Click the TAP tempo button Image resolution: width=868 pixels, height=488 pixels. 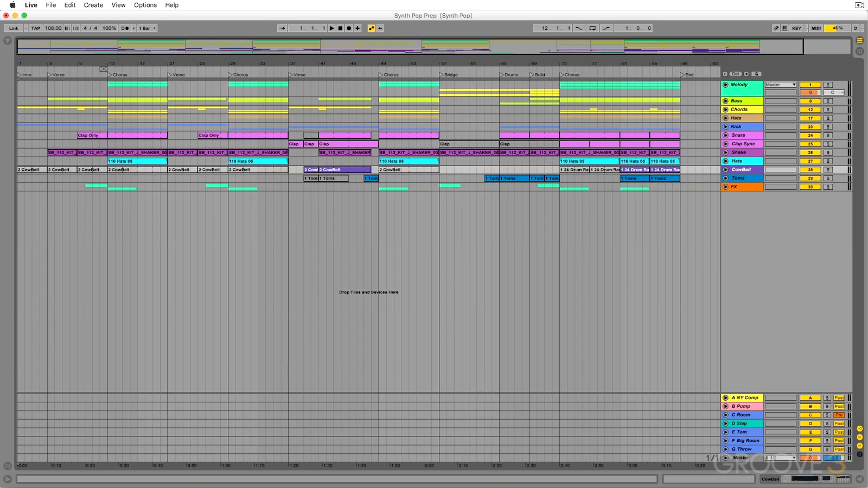36,28
